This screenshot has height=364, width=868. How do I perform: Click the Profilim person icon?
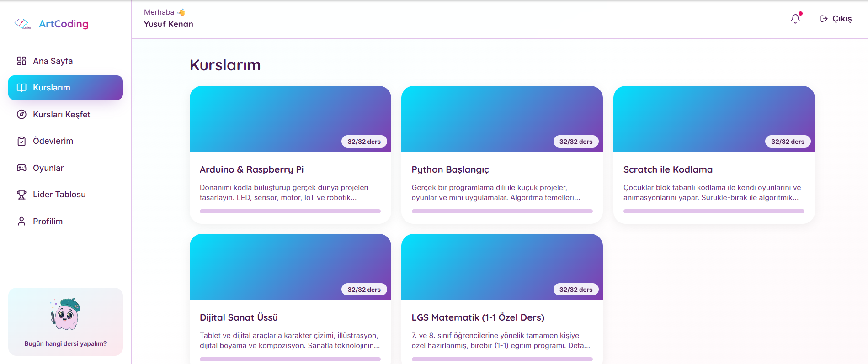click(x=21, y=221)
